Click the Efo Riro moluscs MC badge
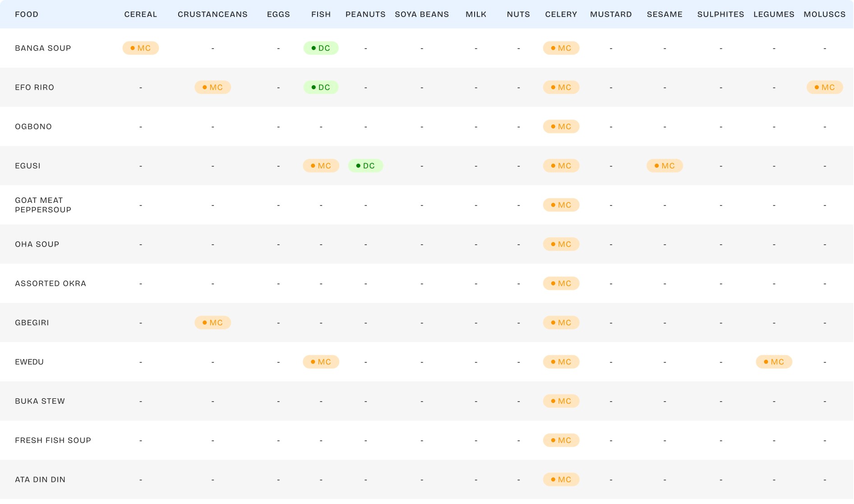Image resolution: width=854 pixels, height=504 pixels. tap(824, 87)
